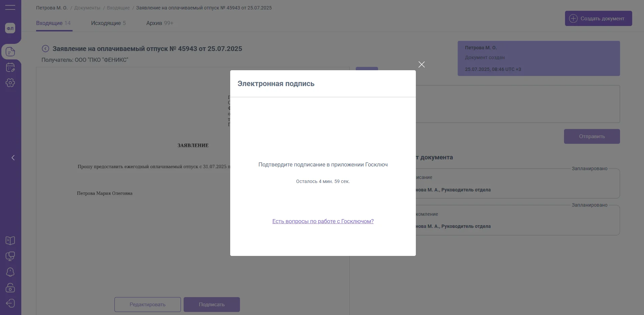644x315 pixels.
Task: Open the Госключ help questions link
Action: 323,221
